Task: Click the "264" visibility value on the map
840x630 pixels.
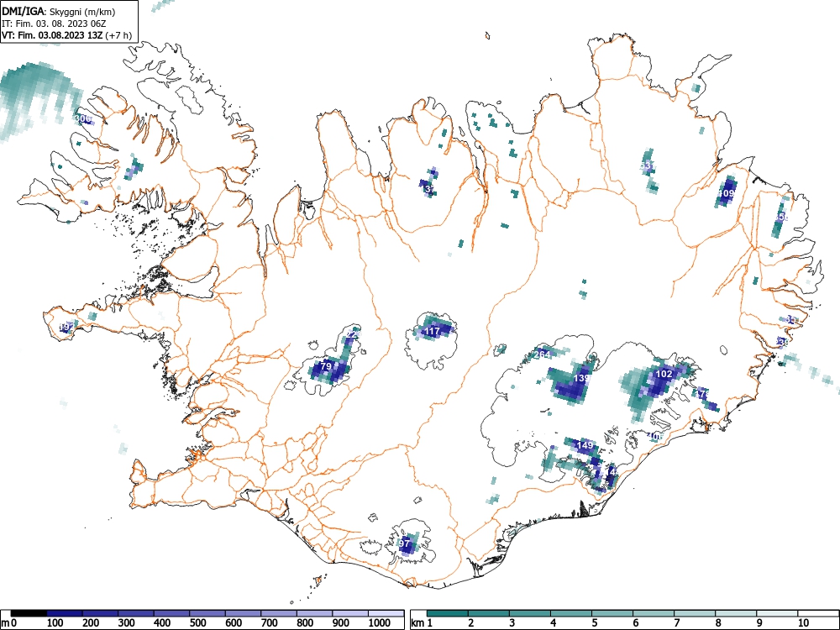Action: 542,354
